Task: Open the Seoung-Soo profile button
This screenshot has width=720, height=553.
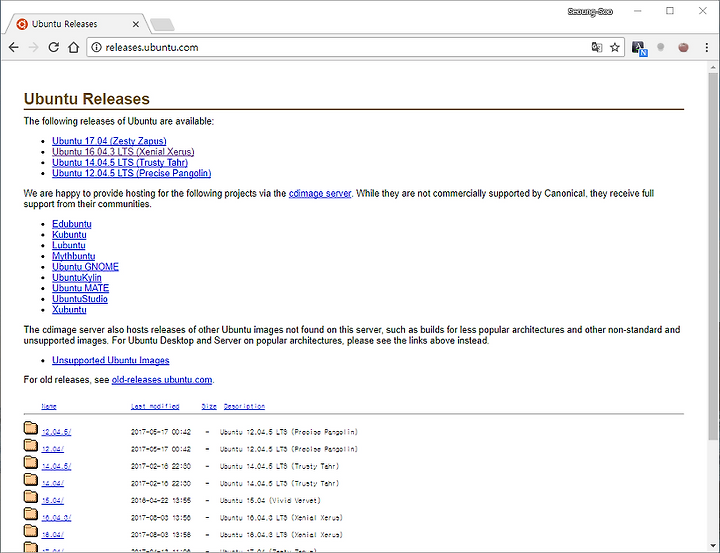Action: (590, 11)
